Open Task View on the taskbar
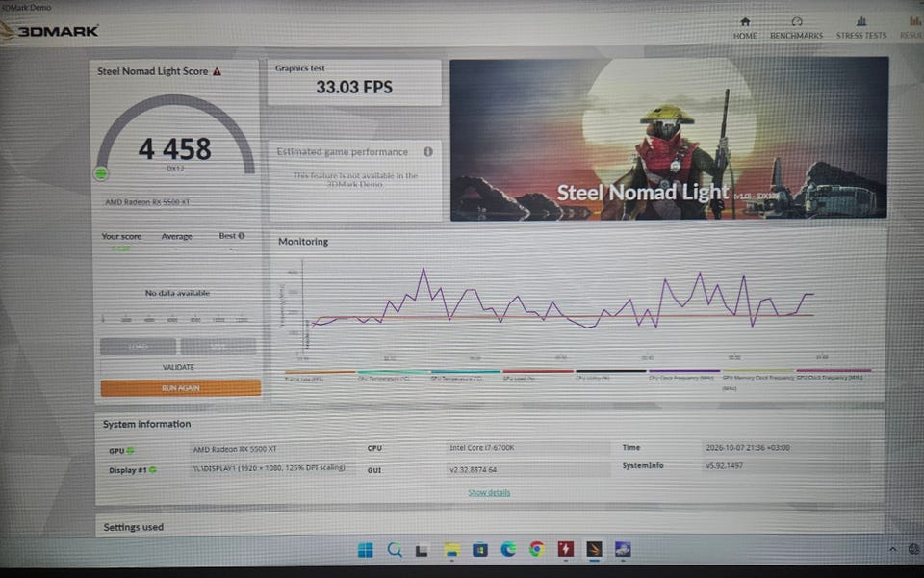This screenshot has width=924, height=578. click(422, 551)
